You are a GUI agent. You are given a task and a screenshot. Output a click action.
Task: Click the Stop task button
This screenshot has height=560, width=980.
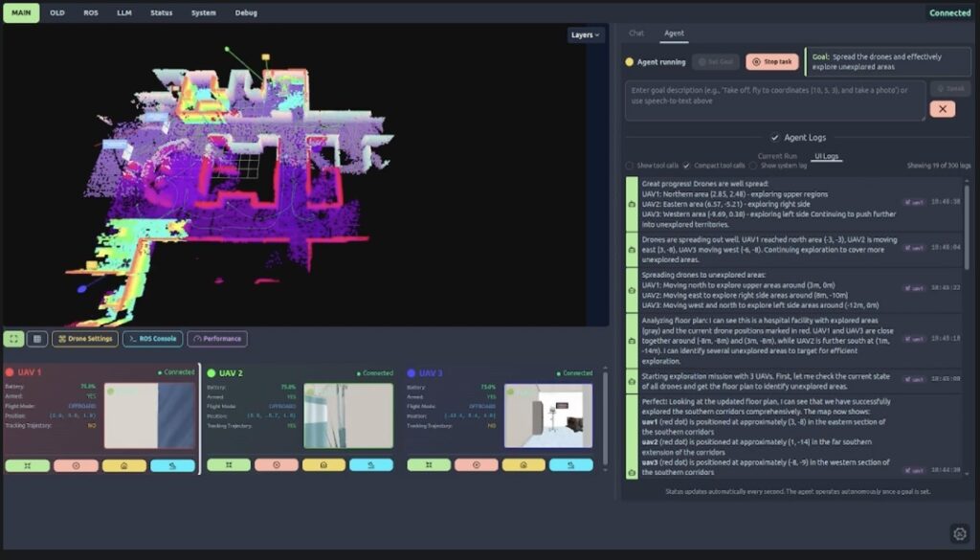click(x=771, y=61)
